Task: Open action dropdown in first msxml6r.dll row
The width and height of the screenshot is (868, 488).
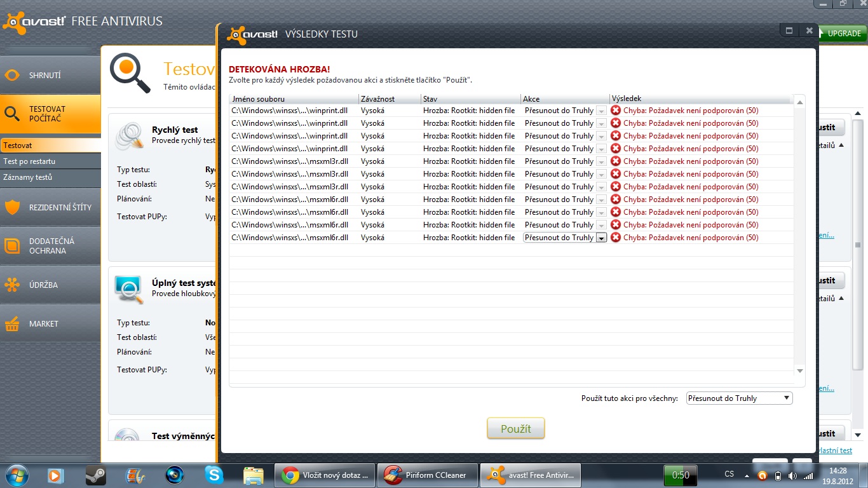Action: click(x=601, y=200)
